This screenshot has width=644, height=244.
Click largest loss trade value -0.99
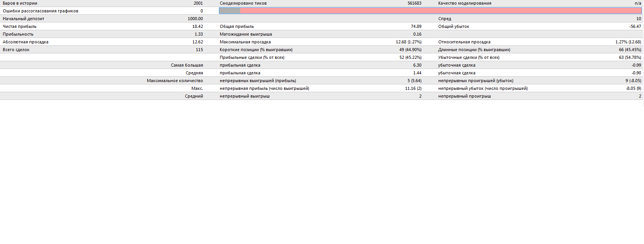coord(636,65)
